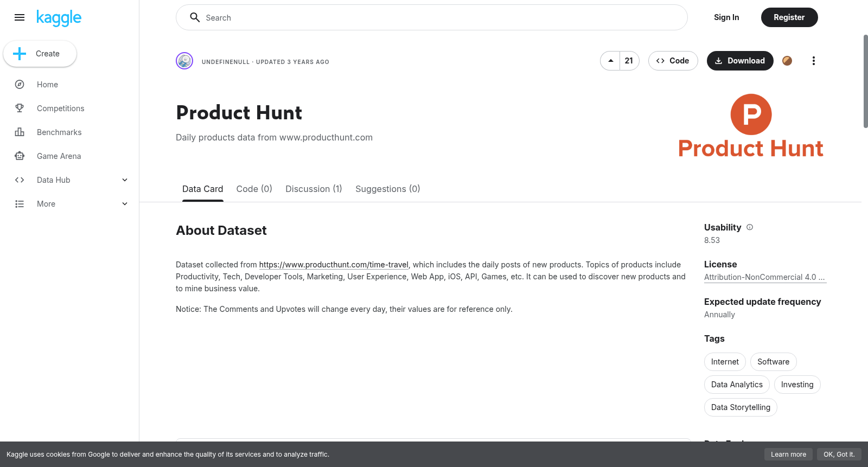Click the page vertical scrollbar

pos(865,81)
